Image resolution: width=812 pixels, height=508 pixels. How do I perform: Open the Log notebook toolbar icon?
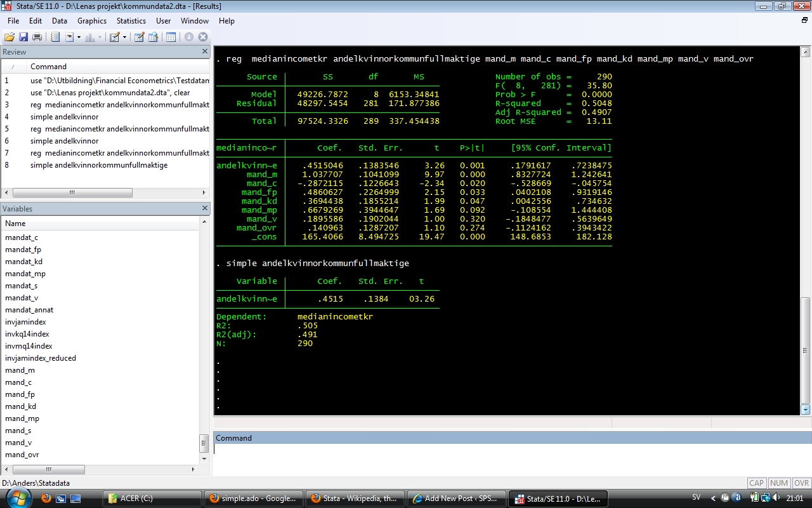[x=55, y=37]
